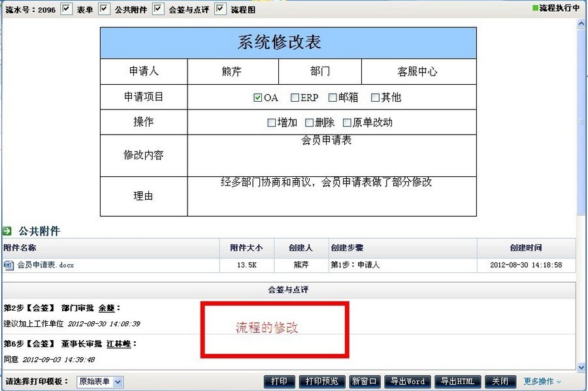Expand the 更多操作 menu
The image size is (588, 391).
click(x=542, y=381)
